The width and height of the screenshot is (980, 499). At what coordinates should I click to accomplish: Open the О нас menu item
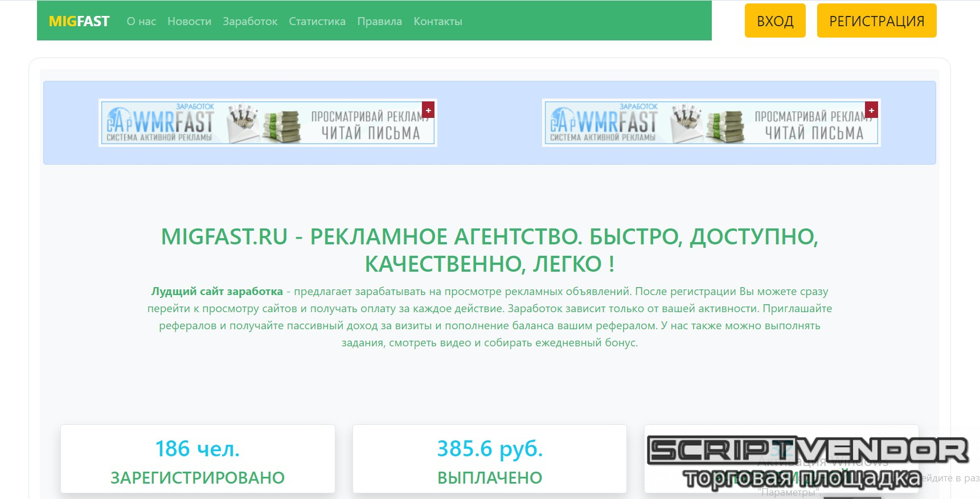[141, 21]
